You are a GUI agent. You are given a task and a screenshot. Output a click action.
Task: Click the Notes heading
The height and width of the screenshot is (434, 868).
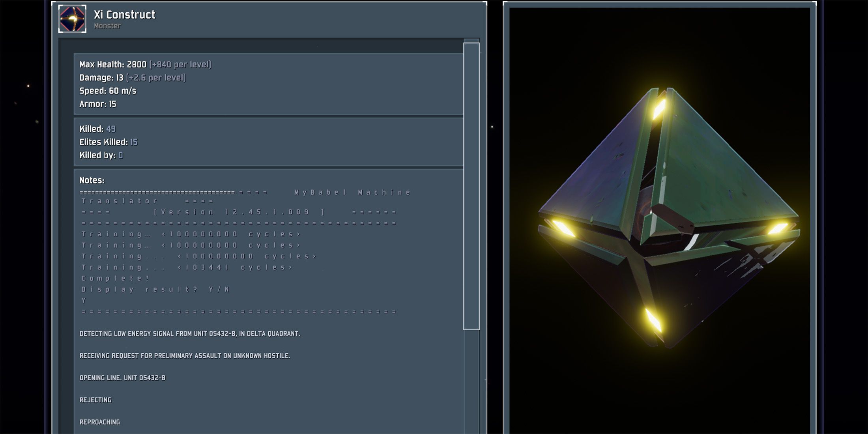[x=92, y=180]
